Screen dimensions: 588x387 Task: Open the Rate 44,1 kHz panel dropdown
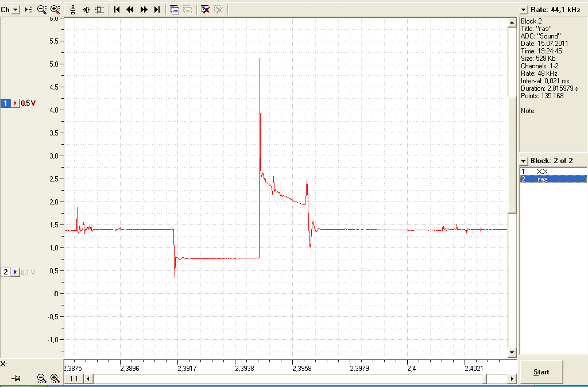pyautogui.click(x=524, y=10)
